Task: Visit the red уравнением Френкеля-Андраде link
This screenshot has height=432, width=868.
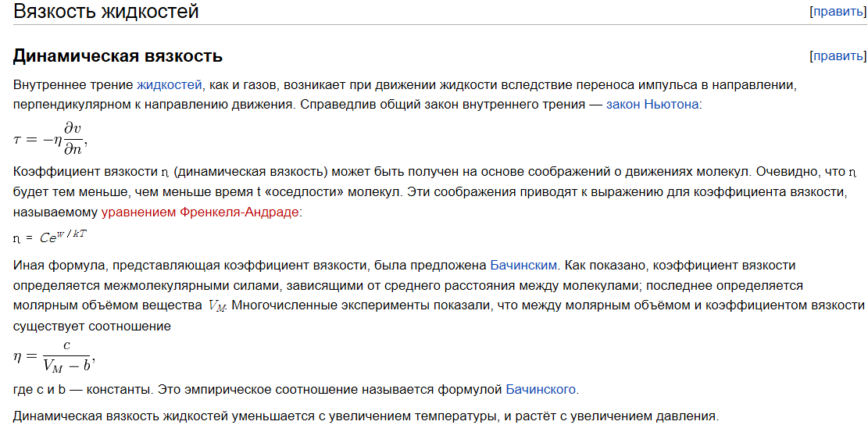Action: (x=200, y=212)
